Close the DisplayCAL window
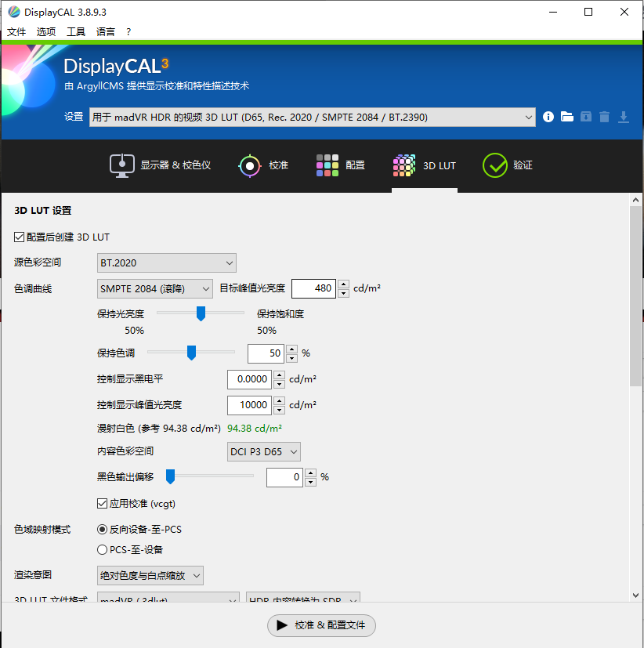 (624, 12)
